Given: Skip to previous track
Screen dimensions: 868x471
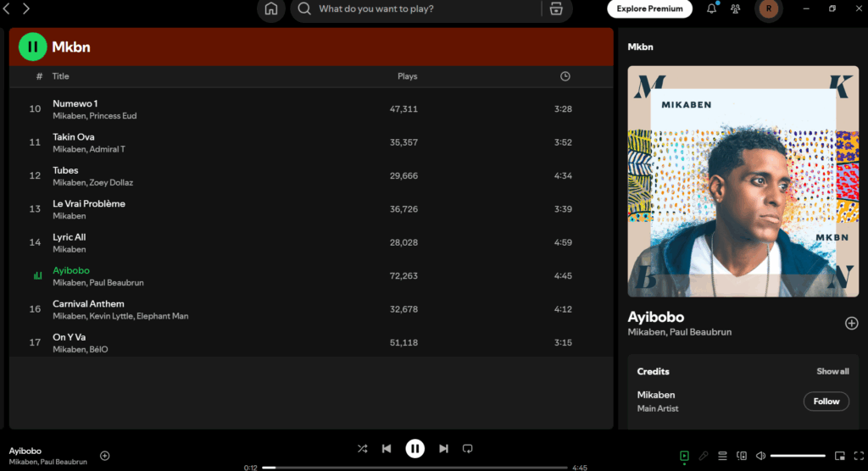Looking at the screenshot, I should coord(387,449).
